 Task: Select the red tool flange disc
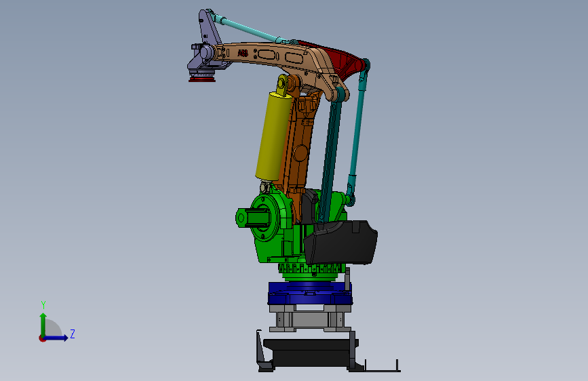202,79
